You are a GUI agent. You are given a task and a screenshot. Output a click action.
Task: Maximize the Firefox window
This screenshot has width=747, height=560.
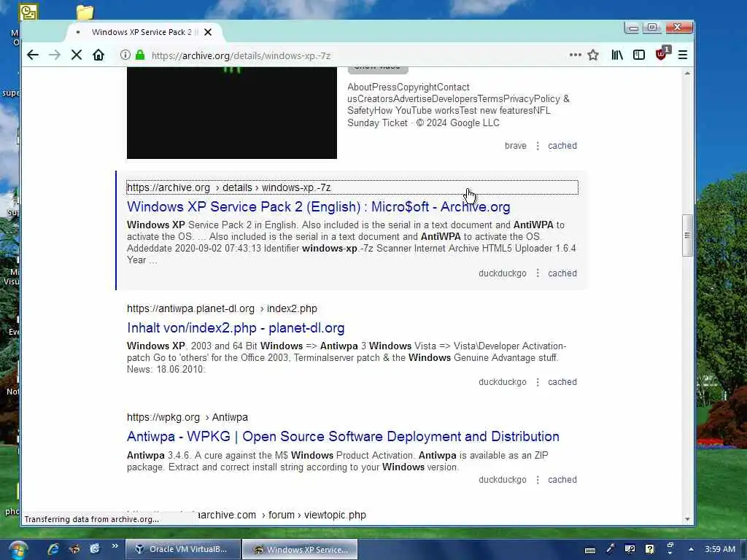(x=651, y=28)
